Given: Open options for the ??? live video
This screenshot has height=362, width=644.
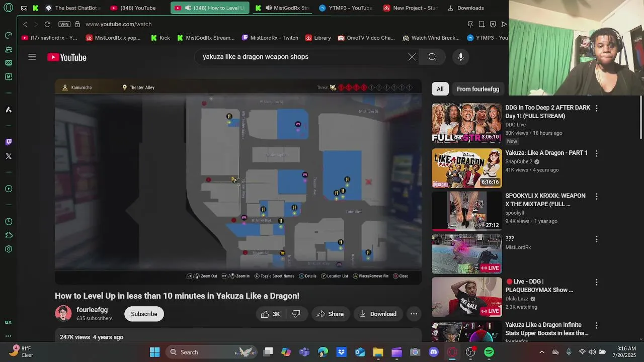Looking at the screenshot, I should tap(597, 239).
